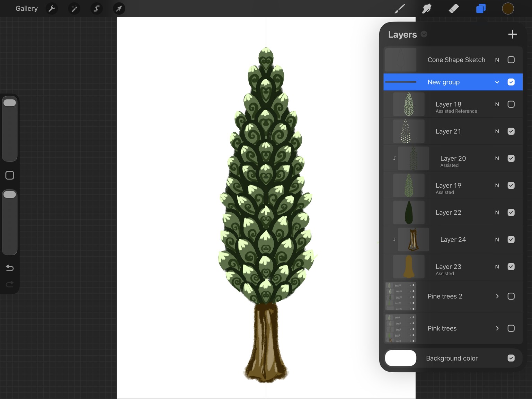Image resolution: width=532 pixels, height=399 pixels.
Task: Adjust the brush size slider
Action: coord(10,129)
